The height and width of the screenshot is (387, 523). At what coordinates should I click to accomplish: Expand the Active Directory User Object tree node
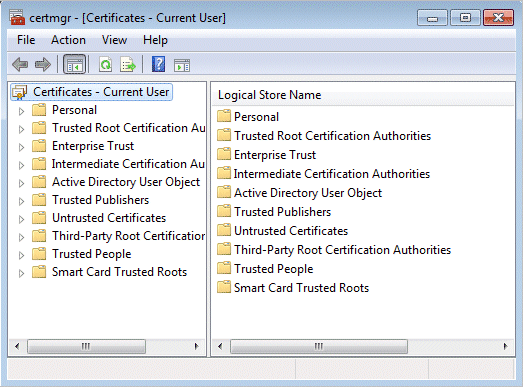point(21,183)
